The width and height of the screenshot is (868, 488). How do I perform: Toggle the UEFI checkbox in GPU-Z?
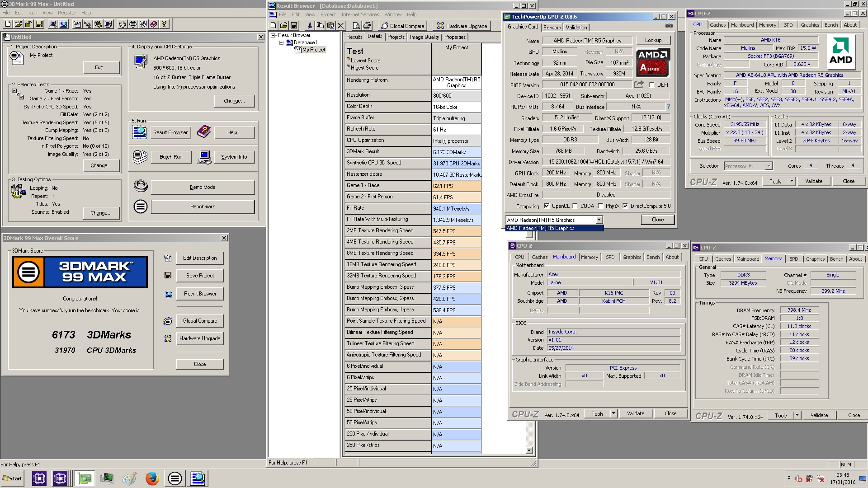pyautogui.click(x=652, y=85)
